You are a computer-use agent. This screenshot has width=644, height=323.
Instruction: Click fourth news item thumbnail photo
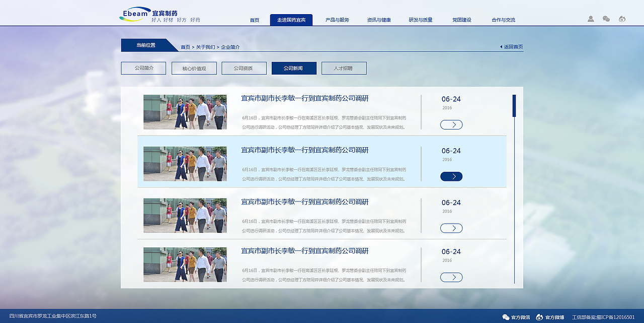click(185, 265)
